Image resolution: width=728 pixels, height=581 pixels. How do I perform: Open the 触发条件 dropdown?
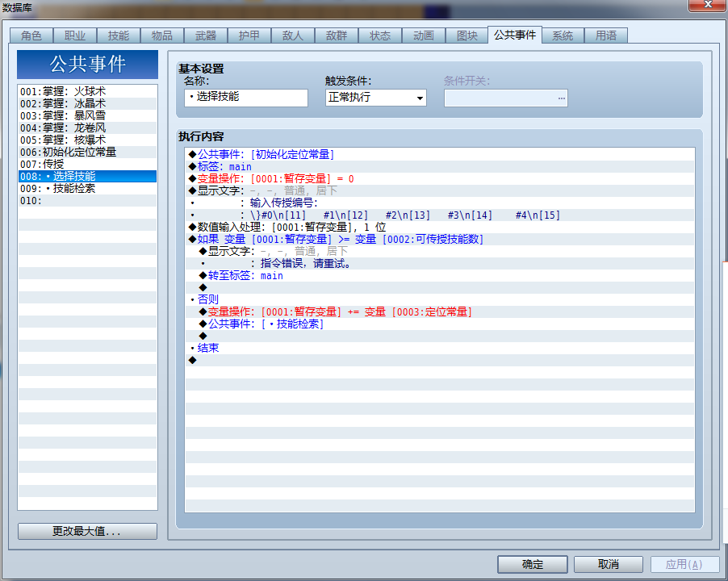coord(375,98)
